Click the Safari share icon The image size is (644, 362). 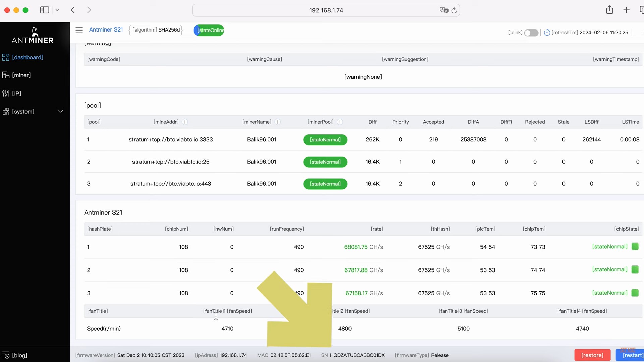click(609, 10)
